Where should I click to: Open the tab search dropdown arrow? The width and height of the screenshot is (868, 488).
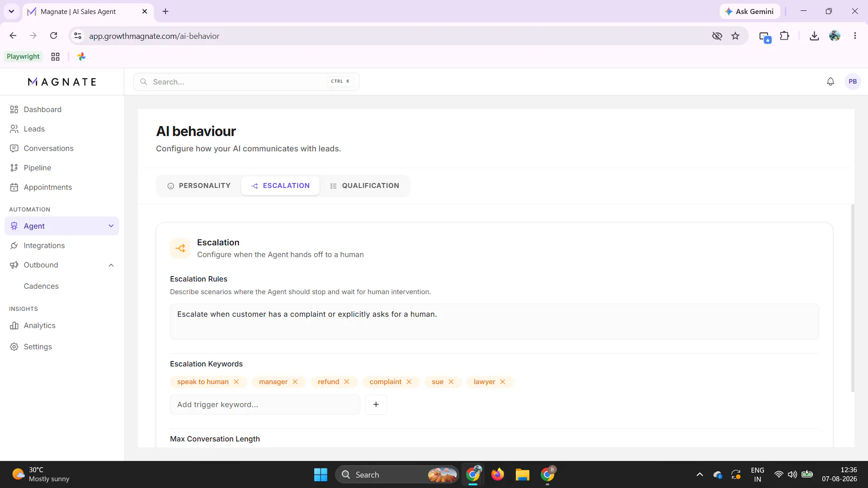click(x=11, y=11)
